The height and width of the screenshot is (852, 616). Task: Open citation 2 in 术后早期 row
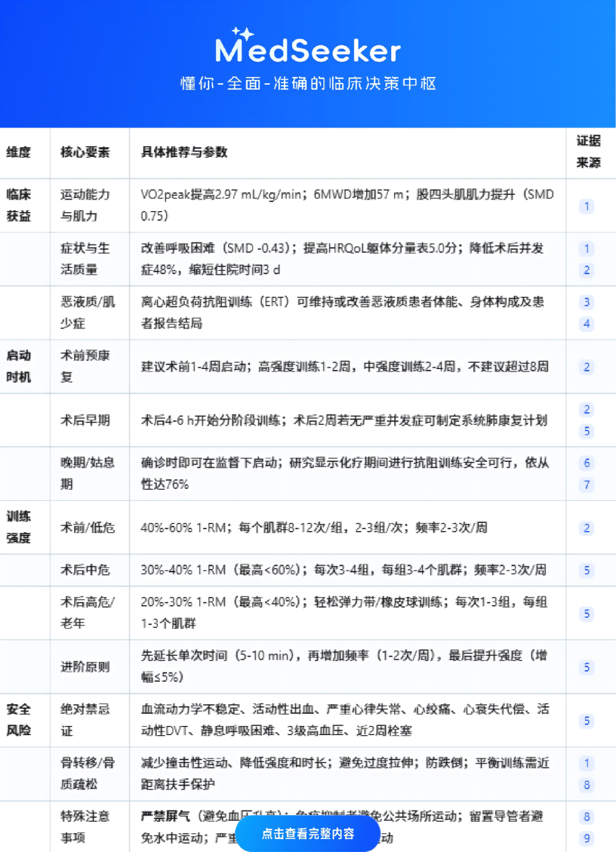click(586, 409)
